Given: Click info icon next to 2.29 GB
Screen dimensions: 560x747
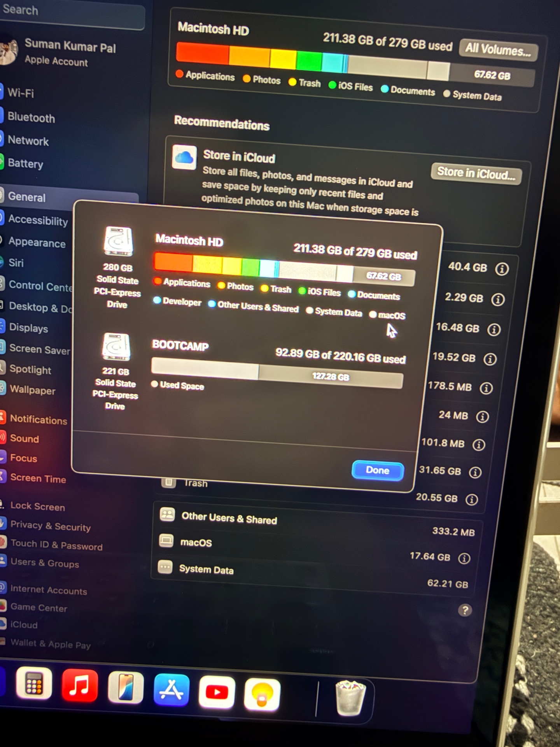Looking at the screenshot, I should 498,300.
